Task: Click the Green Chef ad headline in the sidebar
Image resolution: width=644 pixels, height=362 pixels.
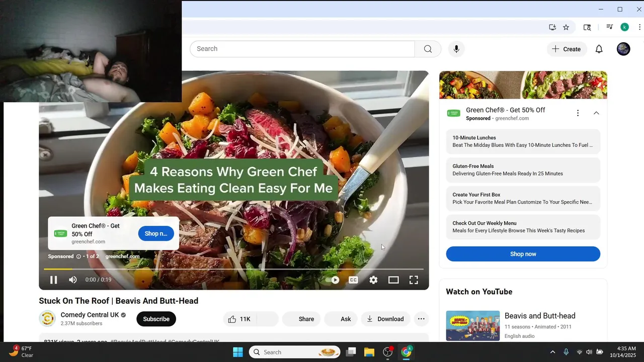Action: 506,110
